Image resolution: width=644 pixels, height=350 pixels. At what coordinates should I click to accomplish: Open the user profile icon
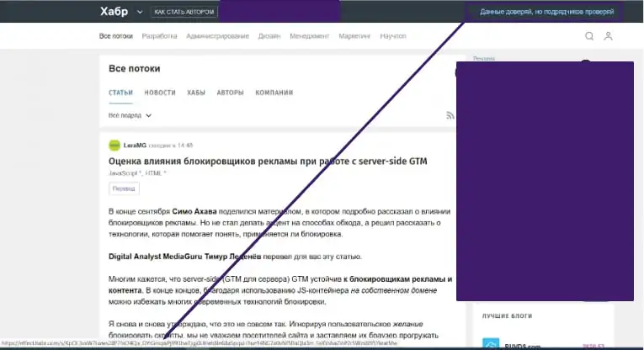point(608,36)
